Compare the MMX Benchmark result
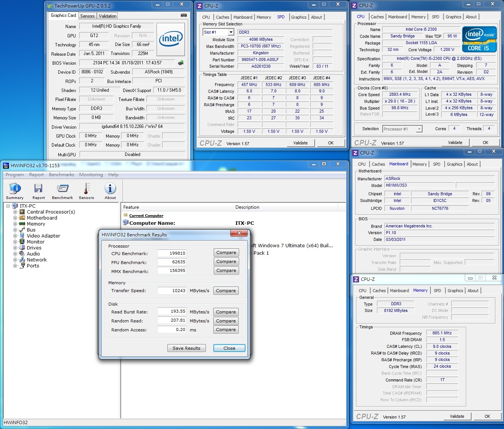 coord(226,270)
